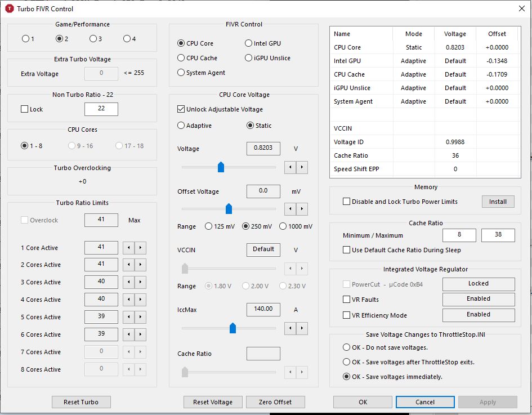Decrease the 4 Cores Active ratio arrow
Viewport: 532px width, 415px height.
pos(128,300)
